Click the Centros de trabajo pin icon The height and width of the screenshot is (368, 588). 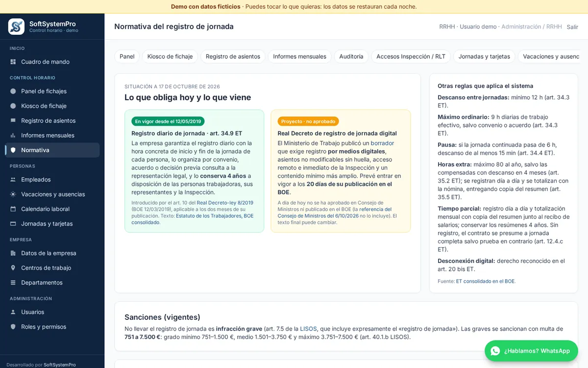13,268
